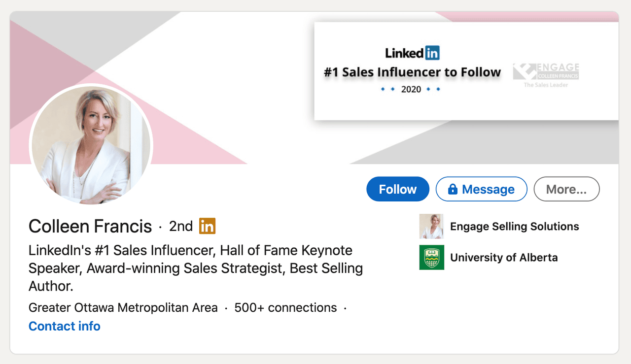Image resolution: width=631 pixels, height=364 pixels.
Task: Click the Engage Selling Solutions company thumbnail
Action: click(x=431, y=226)
